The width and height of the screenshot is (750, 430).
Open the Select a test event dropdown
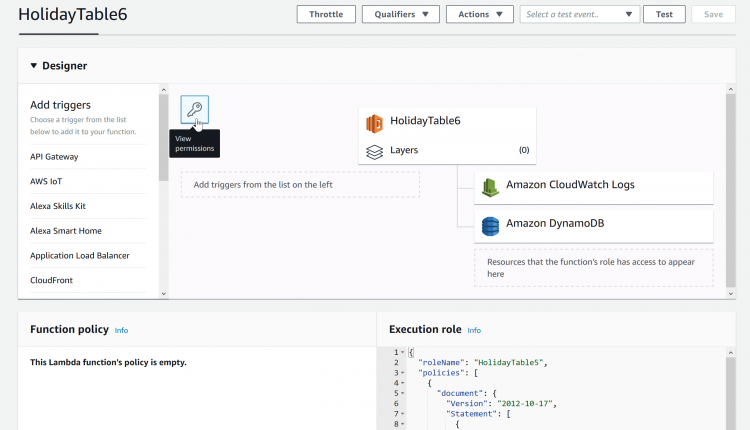[x=579, y=15]
